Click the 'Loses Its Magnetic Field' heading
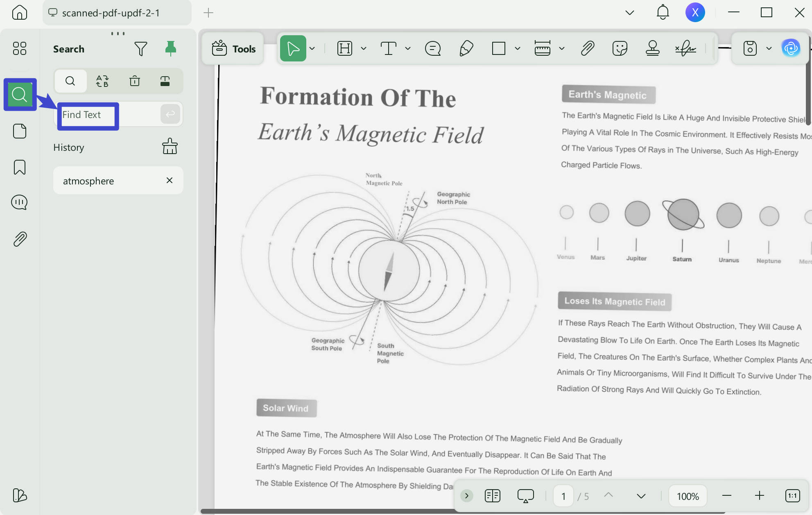This screenshot has height=515, width=812. click(x=615, y=301)
